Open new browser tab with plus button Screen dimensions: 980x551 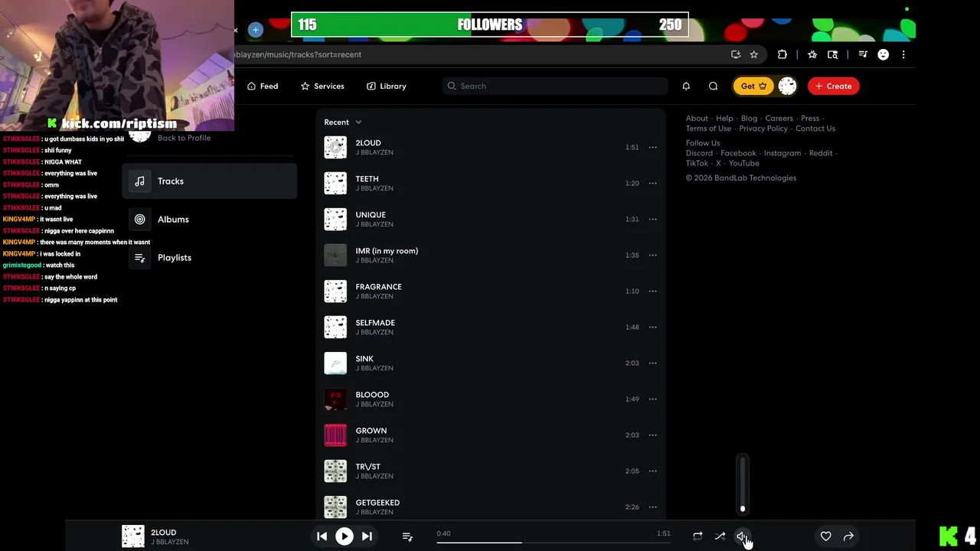coord(256,30)
